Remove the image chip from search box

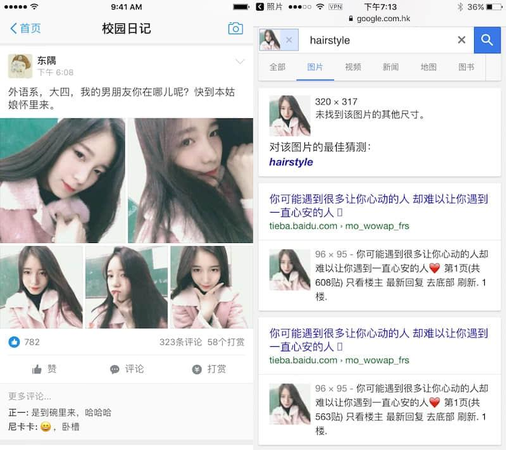pos(289,40)
